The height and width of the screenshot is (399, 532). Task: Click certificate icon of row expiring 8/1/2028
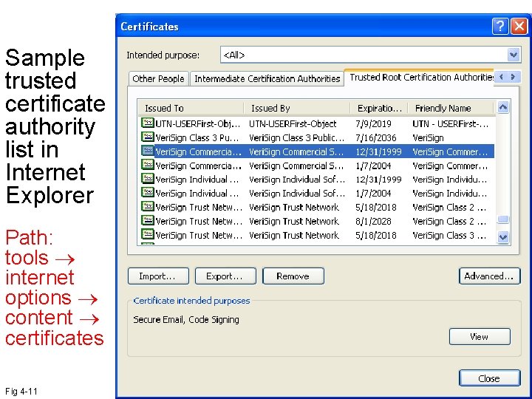[x=148, y=220]
